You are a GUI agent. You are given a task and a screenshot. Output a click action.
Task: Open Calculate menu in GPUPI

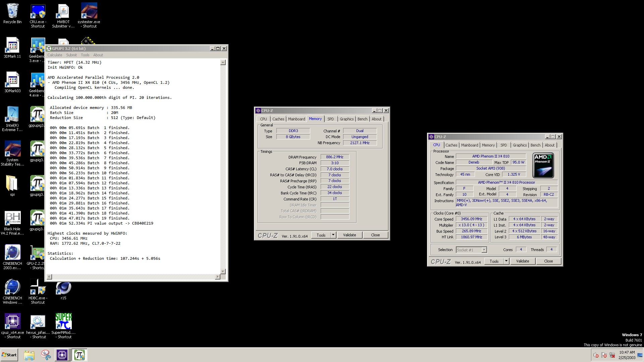tap(55, 55)
